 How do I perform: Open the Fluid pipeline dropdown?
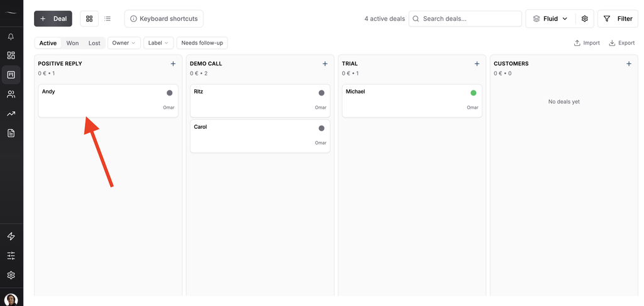point(550,18)
